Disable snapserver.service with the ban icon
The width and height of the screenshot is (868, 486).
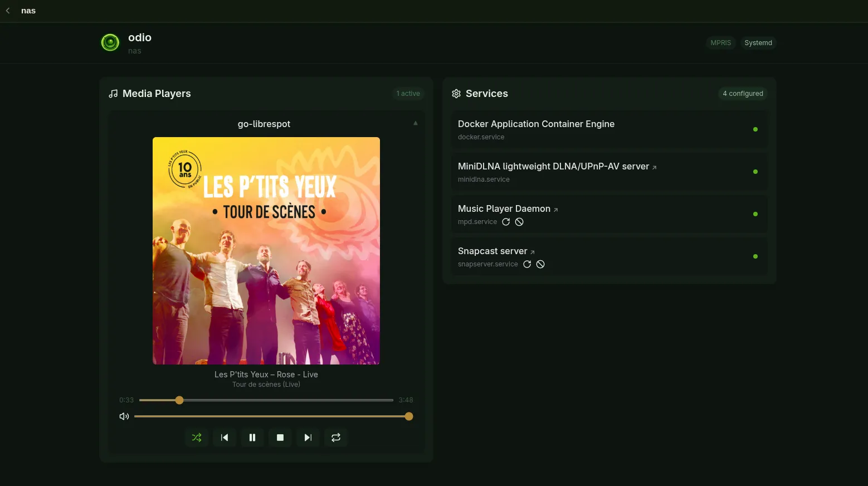click(x=540, y=264)
